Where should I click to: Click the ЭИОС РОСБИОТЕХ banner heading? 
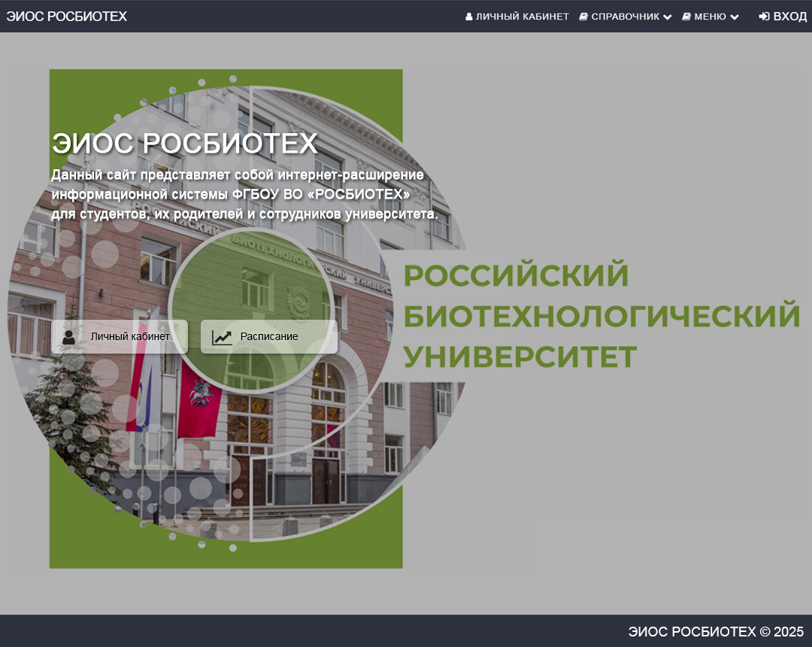click(x=184, y=143)
